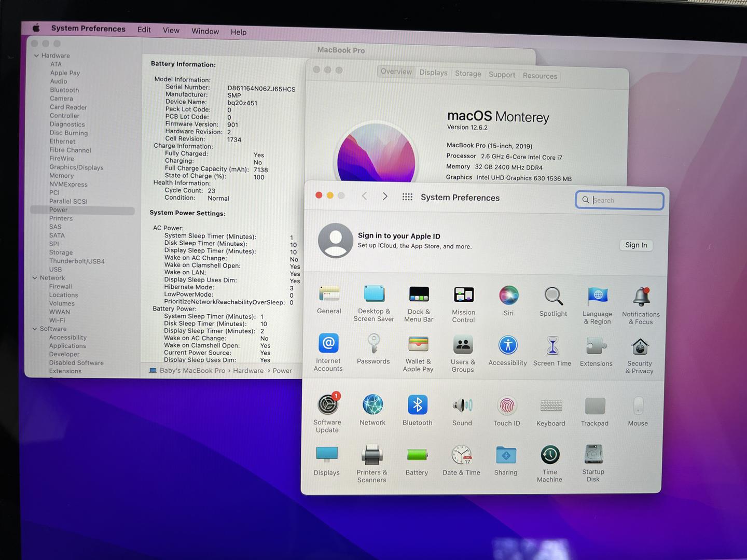This screenshot has width=747, height=560.
Task: Go forward in System Preferences
Action: click(385, 196)
